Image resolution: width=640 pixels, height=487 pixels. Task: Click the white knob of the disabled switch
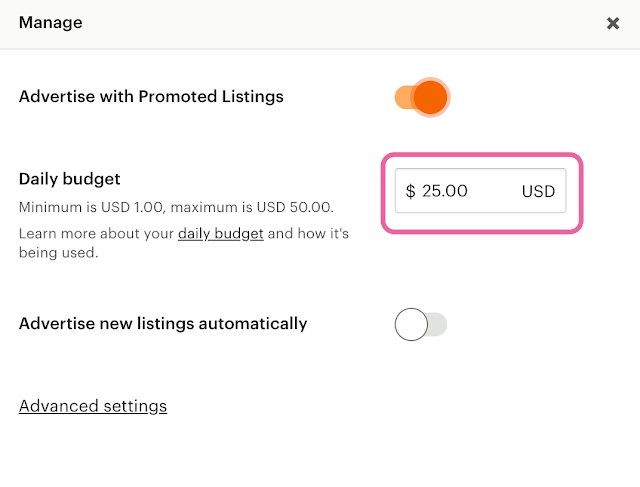[411, 324]
